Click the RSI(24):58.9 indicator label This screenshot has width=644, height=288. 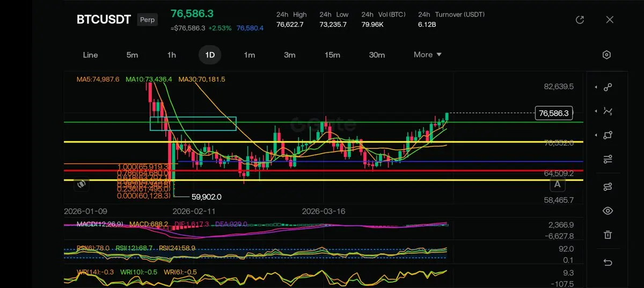point(176,248)
